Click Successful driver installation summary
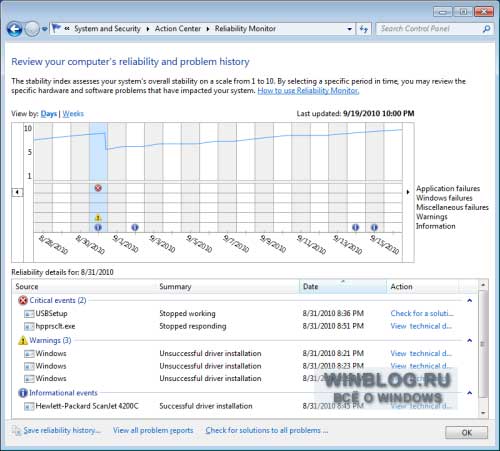The height and width of the screenshot is (451, 500). pyautogui.click(x=206, y=406)
